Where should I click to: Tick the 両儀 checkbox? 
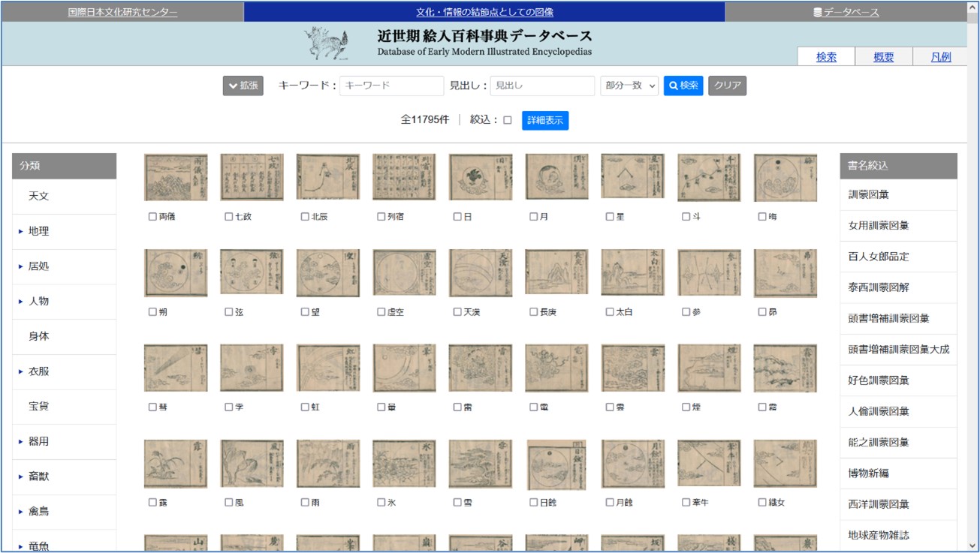152,217
